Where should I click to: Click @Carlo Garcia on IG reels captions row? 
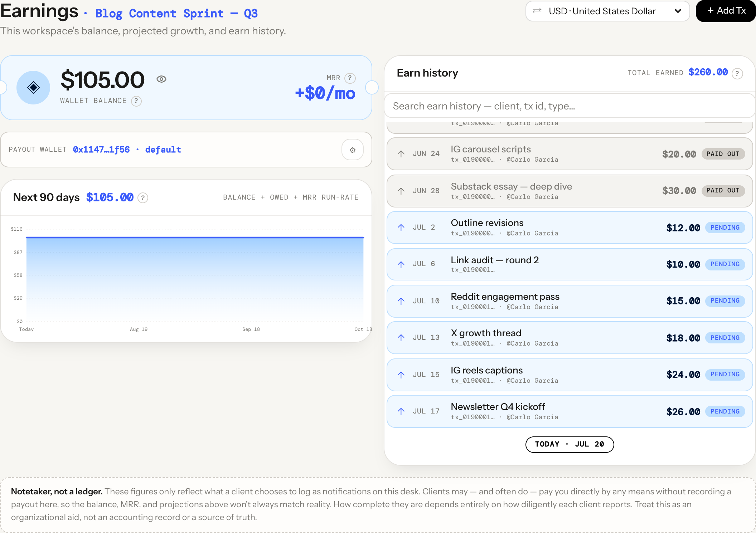[x=532, y=381]
